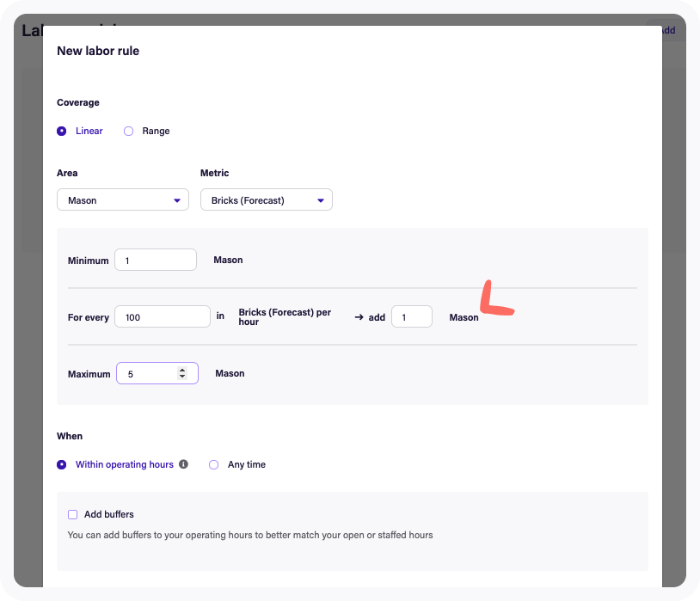
Task: Switch the When setting to Any time
Action: pyautogui.click(x=214, y=465)
